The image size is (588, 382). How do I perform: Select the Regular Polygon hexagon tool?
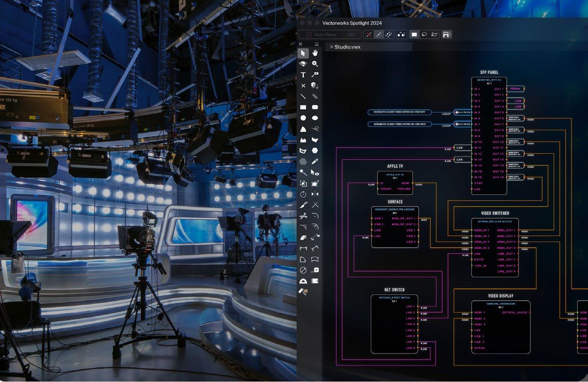pyautogui.click(x=315, y=151)
